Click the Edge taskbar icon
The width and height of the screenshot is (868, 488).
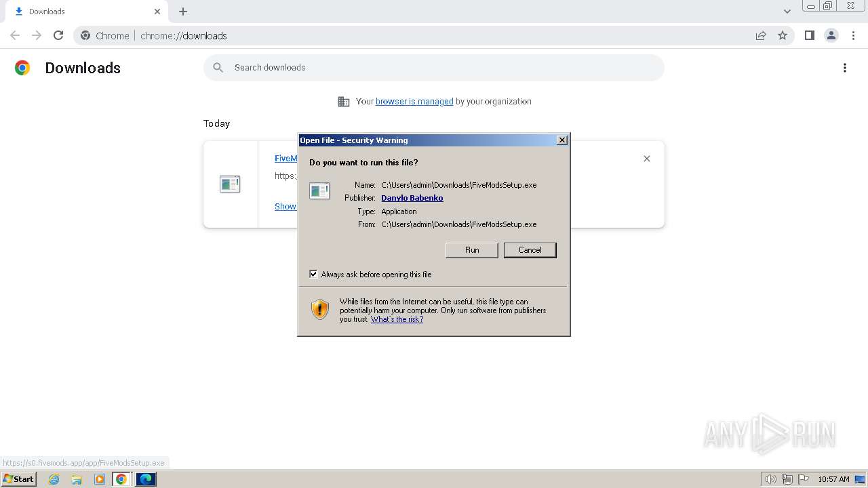coord(146,479)
